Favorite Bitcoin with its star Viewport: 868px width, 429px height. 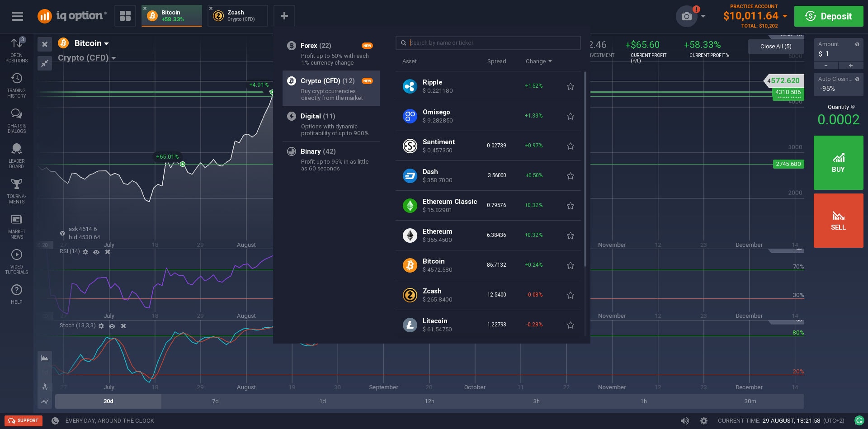[x=571, y=265]
